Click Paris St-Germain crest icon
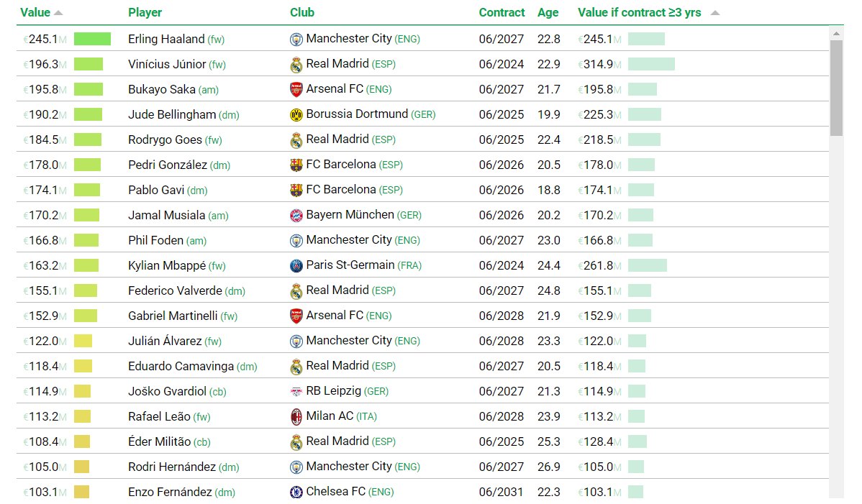This screenshot has width=862, height=504. (x=296, y=266)
